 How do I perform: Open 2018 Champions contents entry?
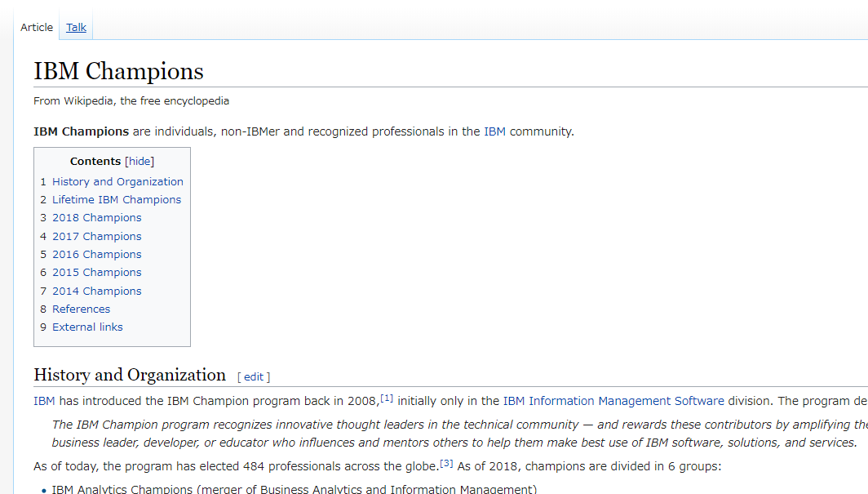pyautogui.click(x=96, y=218)
